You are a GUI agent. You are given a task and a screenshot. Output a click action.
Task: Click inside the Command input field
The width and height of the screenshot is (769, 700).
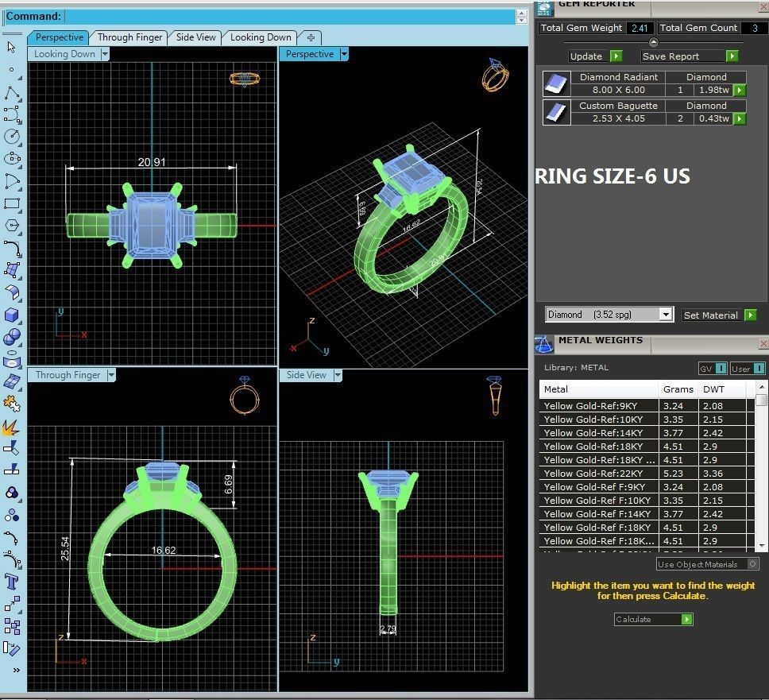point(289,16)
